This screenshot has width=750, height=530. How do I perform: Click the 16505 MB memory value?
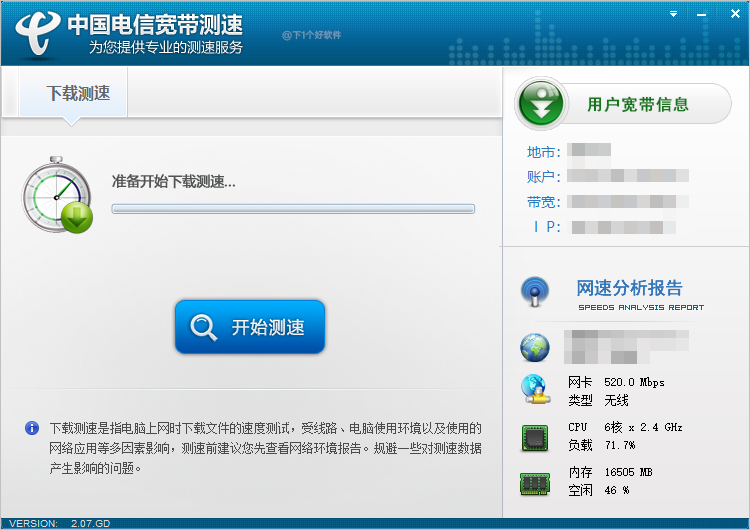(x=629, y=473)
